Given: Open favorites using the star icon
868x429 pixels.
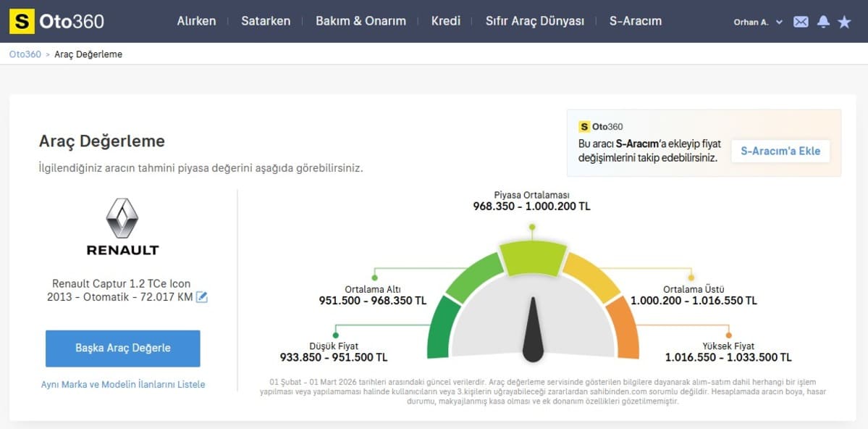Looking at the screenshot, I should 845,22.
